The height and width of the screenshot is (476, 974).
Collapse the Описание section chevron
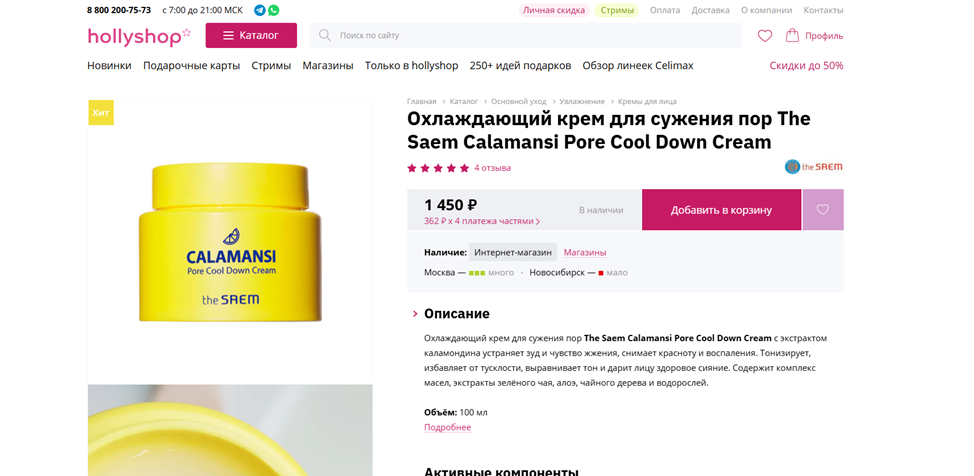point(415,314)
